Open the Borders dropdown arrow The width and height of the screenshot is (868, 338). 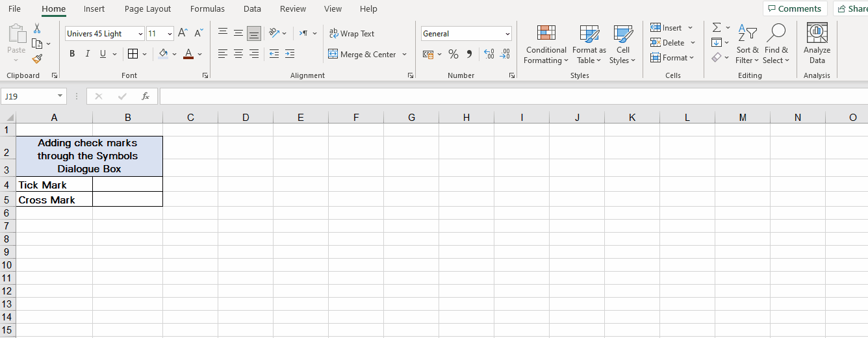coord(144,54)
